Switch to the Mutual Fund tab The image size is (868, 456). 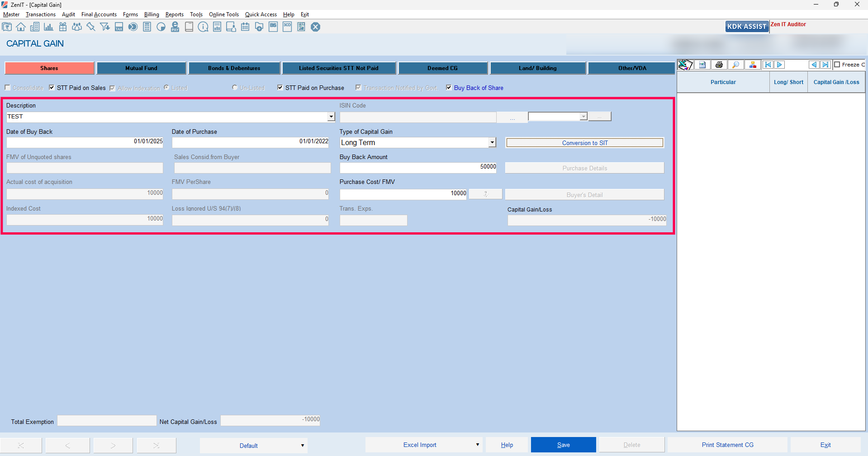pos(141,68)
